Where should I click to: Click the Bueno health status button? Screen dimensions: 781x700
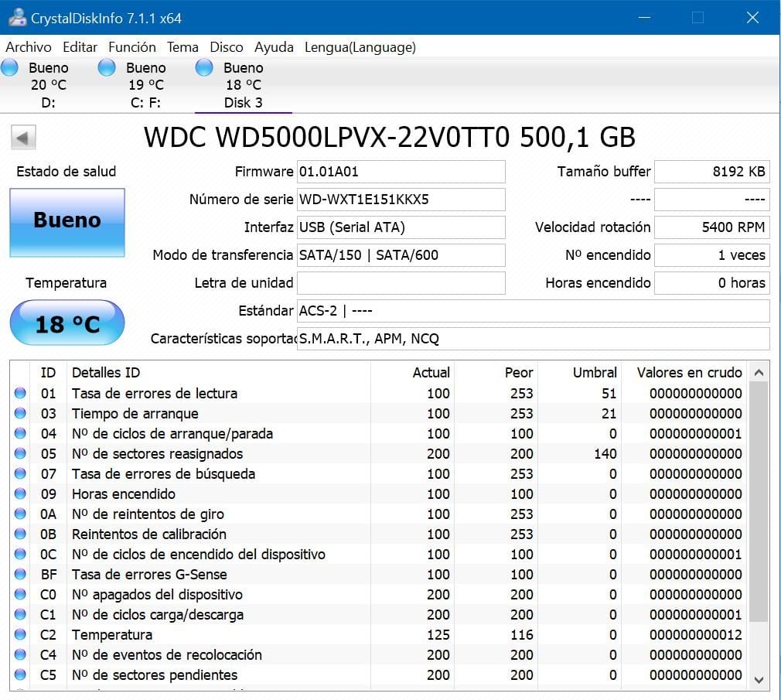point(67,223)
